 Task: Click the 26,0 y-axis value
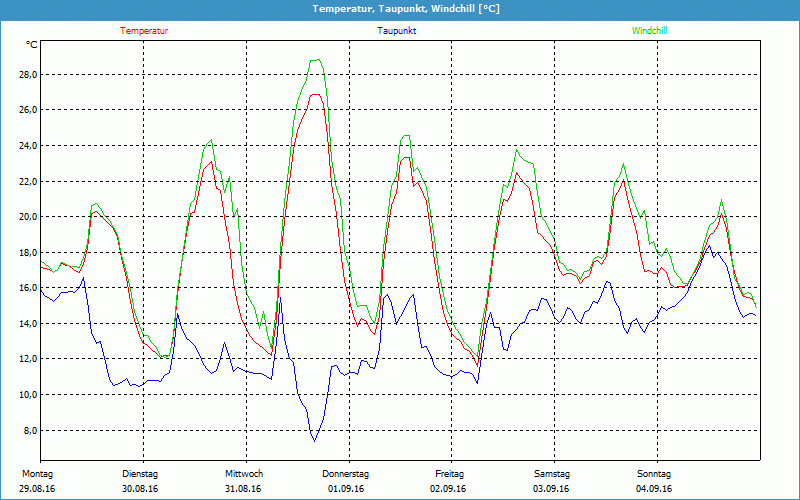tap(29, 110)
